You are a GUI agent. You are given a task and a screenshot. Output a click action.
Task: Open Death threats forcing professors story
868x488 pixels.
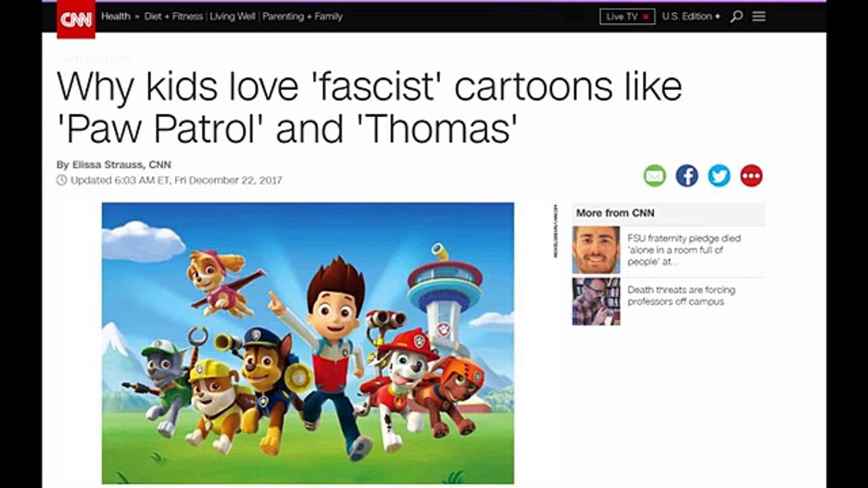pos(681,296)
